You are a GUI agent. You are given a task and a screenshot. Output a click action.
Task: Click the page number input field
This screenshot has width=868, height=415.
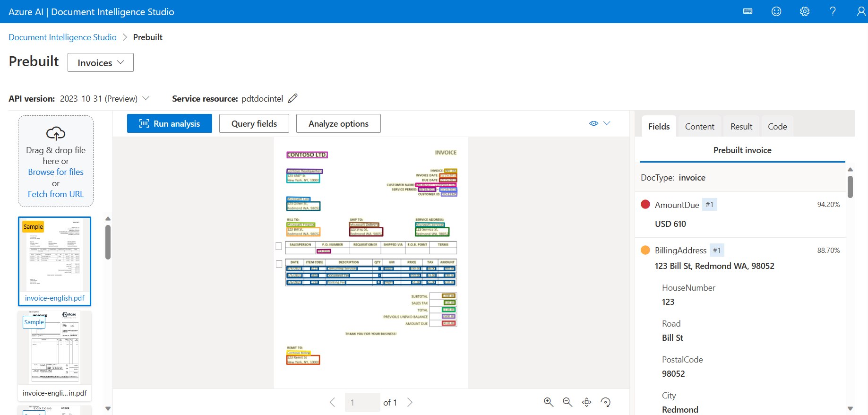(362, 402)
